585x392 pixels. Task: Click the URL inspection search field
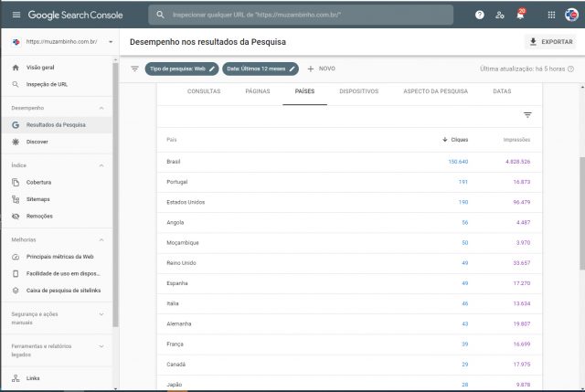(302, 15)
